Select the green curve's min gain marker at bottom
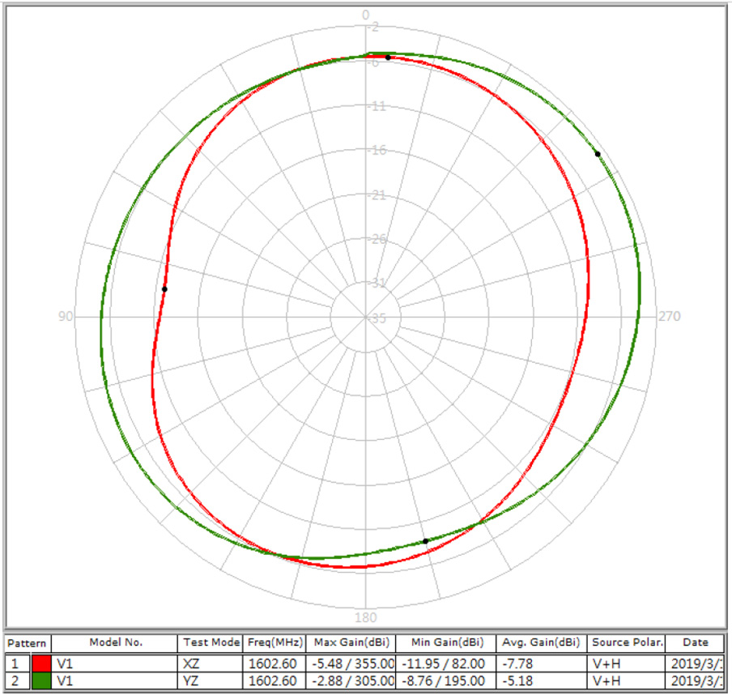The width and height of the screenshot is (732, 700). click(425, 540)
